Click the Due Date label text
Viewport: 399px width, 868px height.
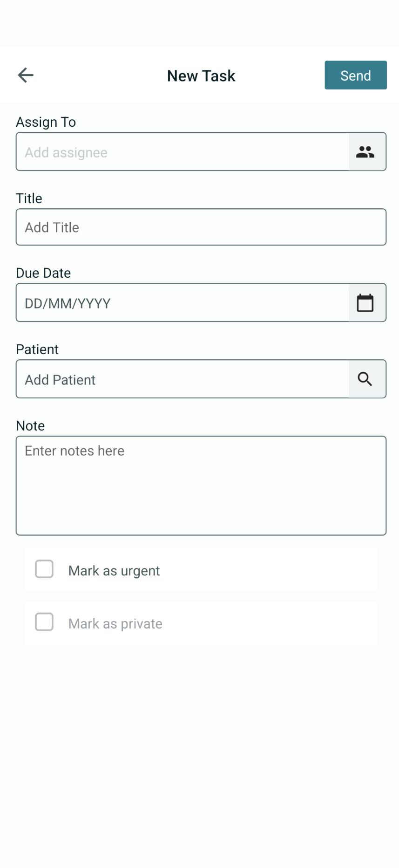[x=43, y=273]
